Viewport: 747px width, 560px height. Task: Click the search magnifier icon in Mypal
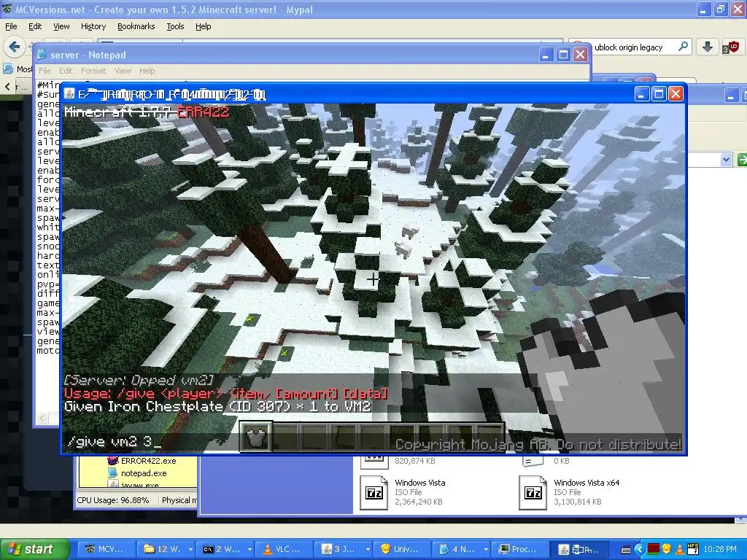click(683, 47)
